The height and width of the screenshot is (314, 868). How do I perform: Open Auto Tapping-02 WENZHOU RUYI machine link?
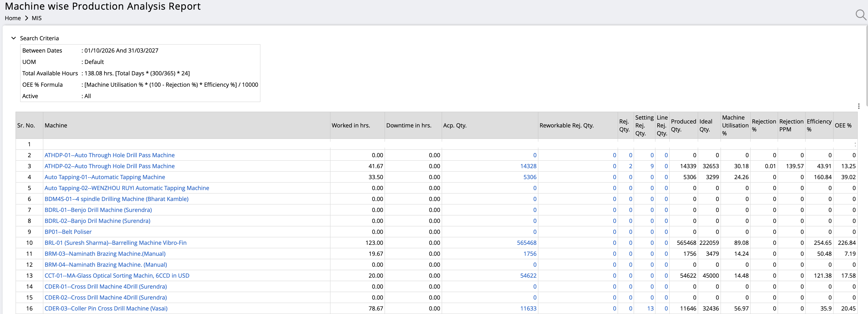click(x=127, y=188)
